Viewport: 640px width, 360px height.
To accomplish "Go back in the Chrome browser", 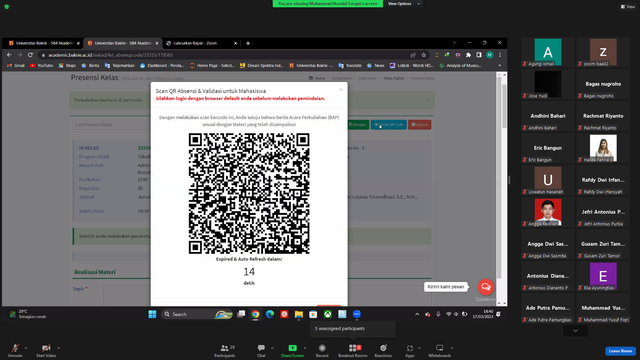I will tap(9, 55).
